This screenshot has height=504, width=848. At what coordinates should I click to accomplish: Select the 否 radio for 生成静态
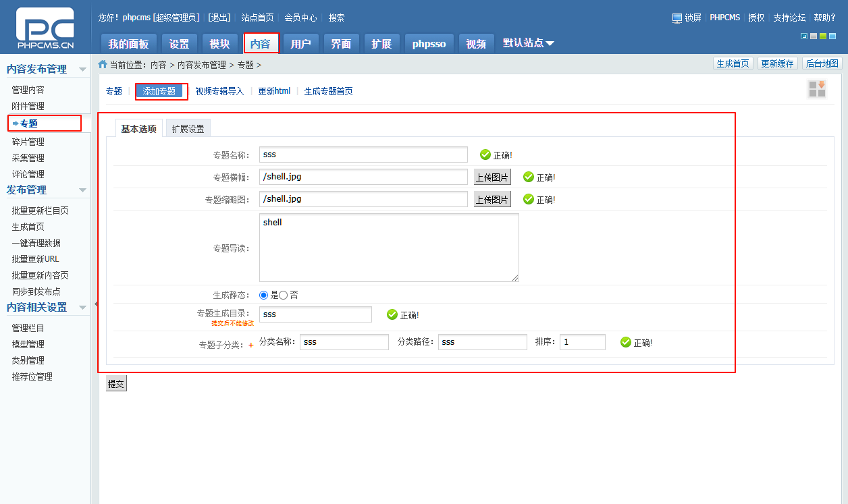(284, 296)
